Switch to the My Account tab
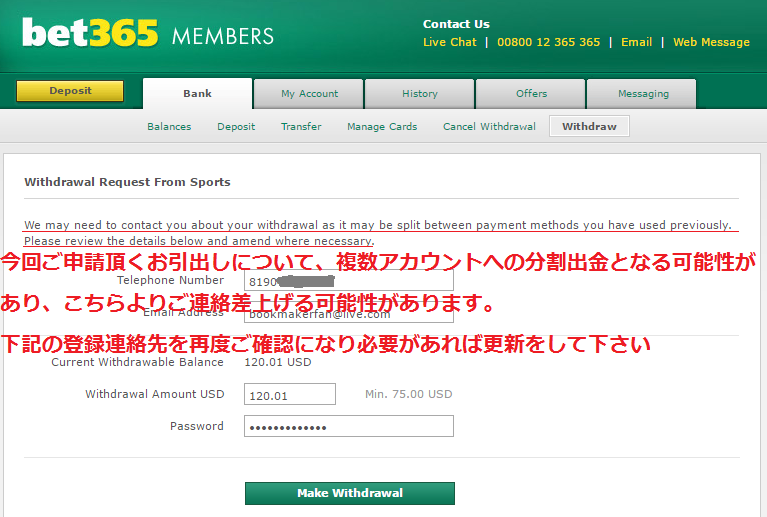The width and height of the screenshot is (767, 517). point(309,94)
